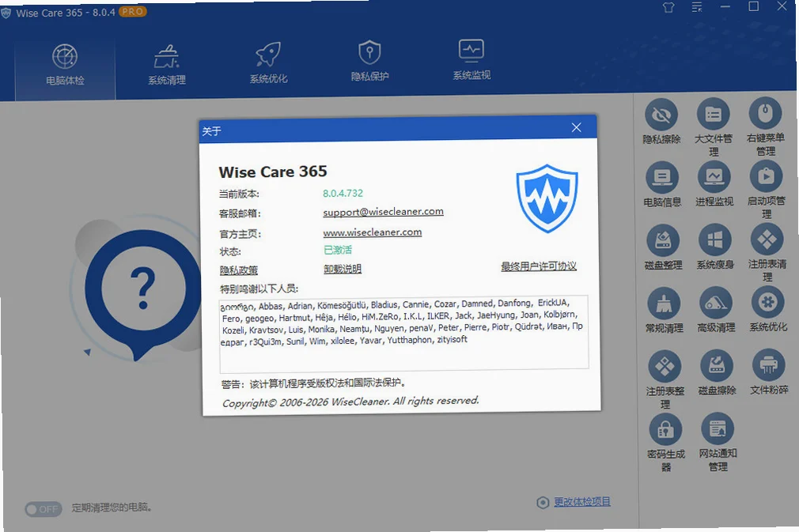Image resolution: width=799 pixels, height=532 pixels.
Task: Toggle the scheduled cleanup OFF switch
Action: (44, 509)
